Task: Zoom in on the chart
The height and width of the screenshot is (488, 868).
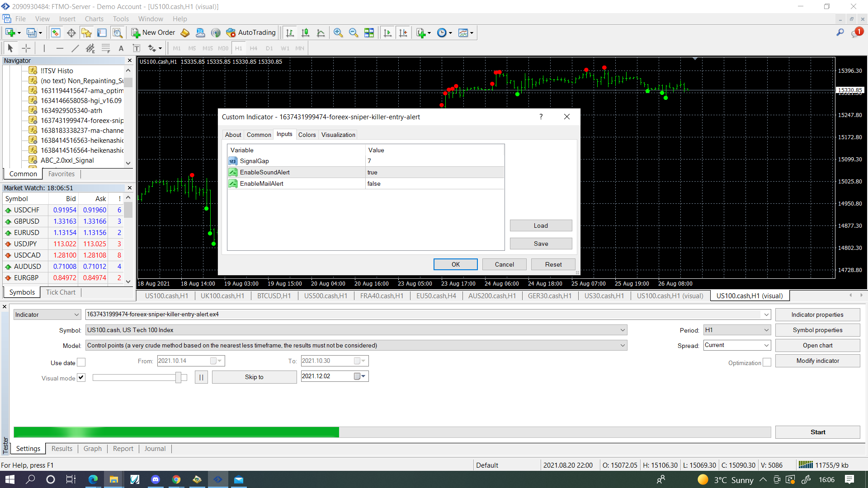Action: click(338, 33)
